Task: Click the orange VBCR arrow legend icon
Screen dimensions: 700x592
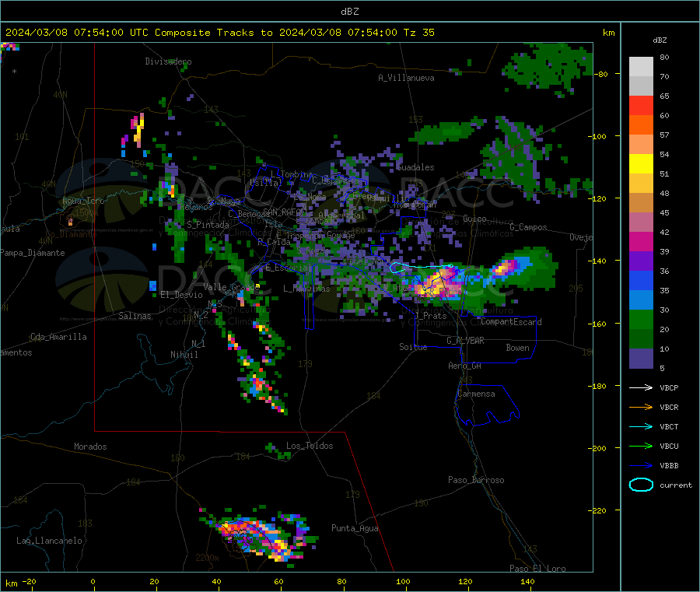Action: point(641,407)
